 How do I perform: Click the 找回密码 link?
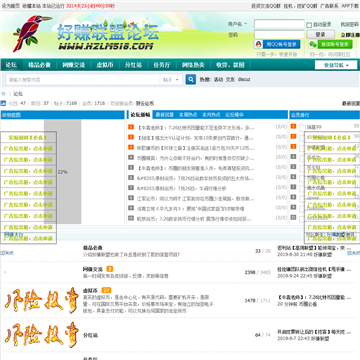[350, 24]
